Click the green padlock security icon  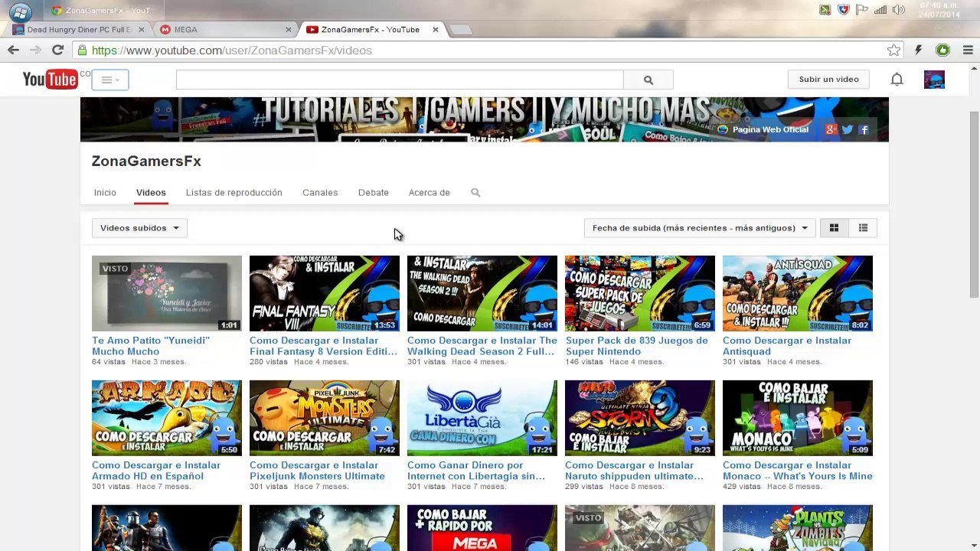[x=82, y=51]
